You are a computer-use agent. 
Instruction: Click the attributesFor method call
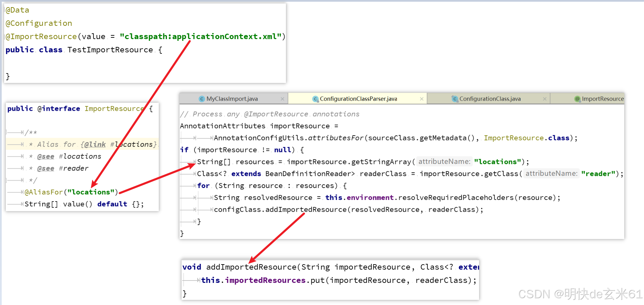(336, 138)
